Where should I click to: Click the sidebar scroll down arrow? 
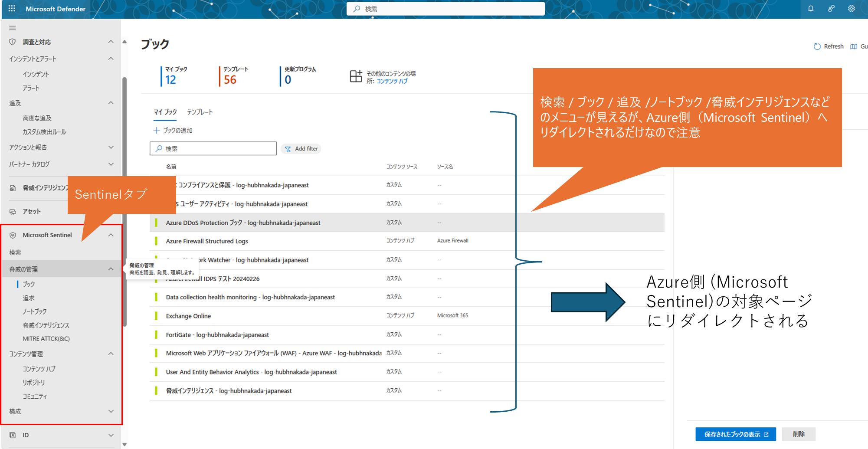point(124,444)
